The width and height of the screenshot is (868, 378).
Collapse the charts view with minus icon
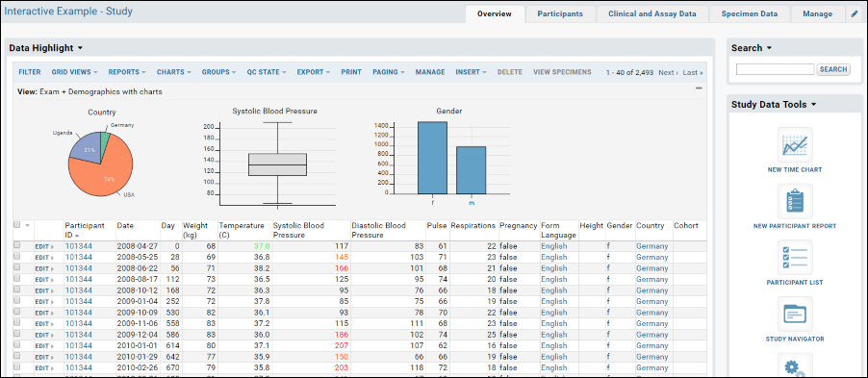699,88
